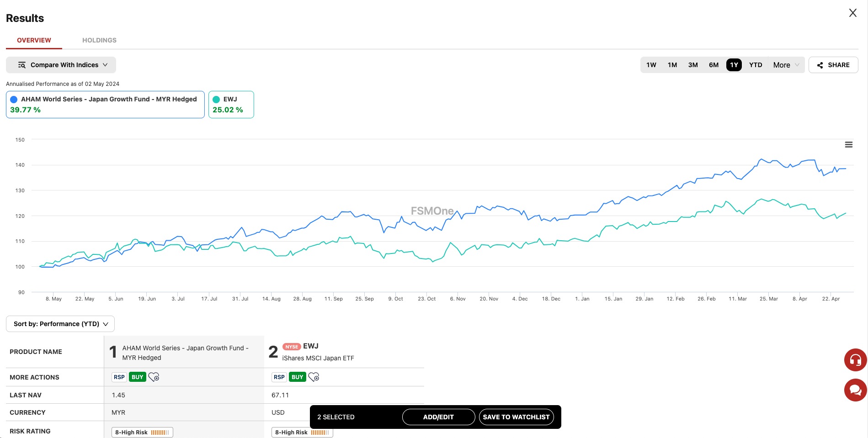Click the red headset support icon
Image resolution: width=868 pixels, height=438 pixels.
click(855, 360)
